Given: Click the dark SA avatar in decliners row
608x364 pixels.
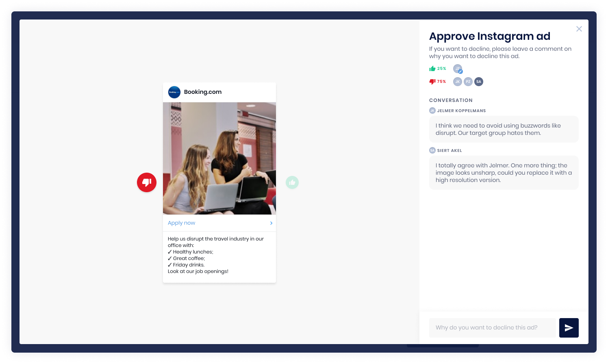Looking at the screenshot, I should (479, 82).
